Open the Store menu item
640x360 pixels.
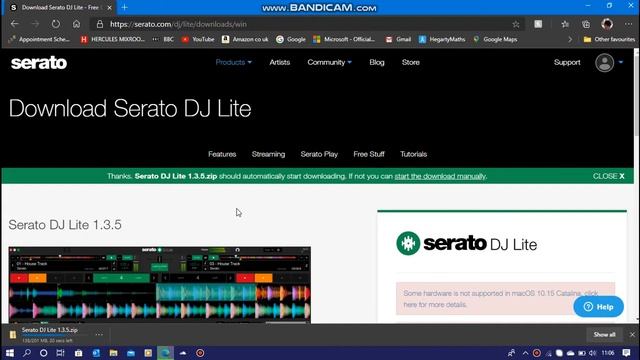click(411, 62)
